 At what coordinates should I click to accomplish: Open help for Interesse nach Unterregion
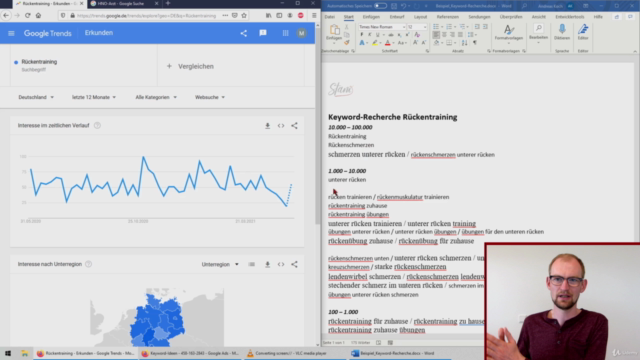pos(89,264)
